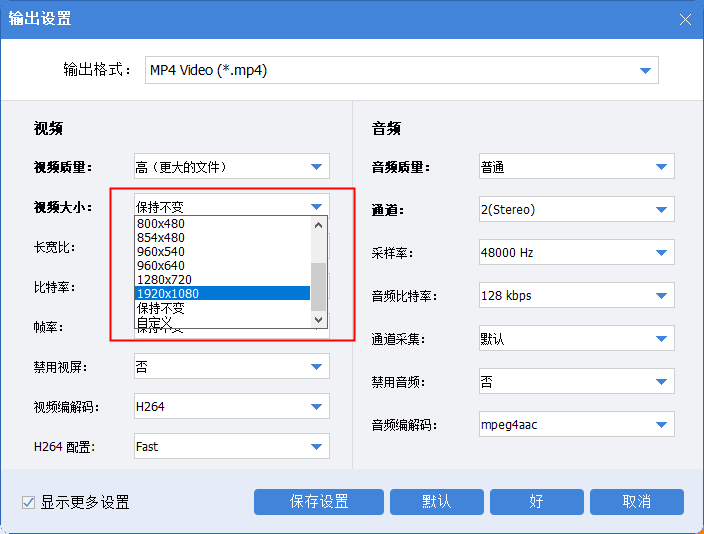
Task: Open the 通道 2(Stereo) dropdown
Action: pos(576,209)
